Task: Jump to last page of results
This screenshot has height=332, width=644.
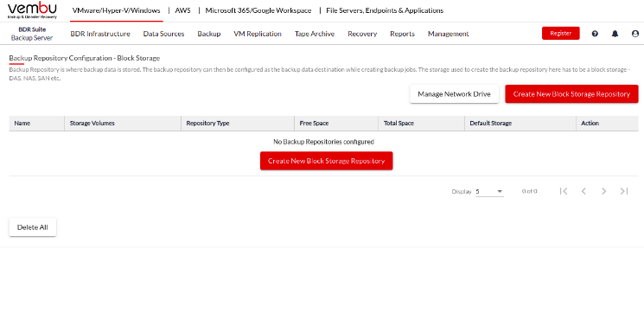Action: pyautogui.click(x=624, y=191)
